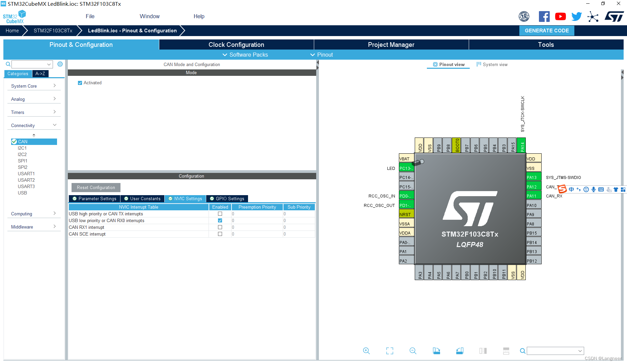Image resolution: width=627 pixels, height=364 pixels.
Task: Open the peripheral search combo box
Action: (x=32, y=64)
